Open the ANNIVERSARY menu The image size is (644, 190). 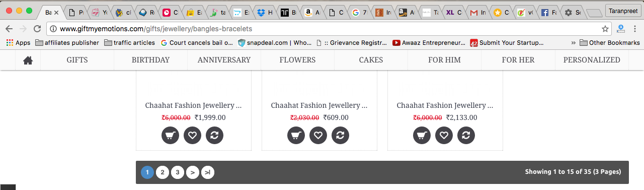(224, 60)
